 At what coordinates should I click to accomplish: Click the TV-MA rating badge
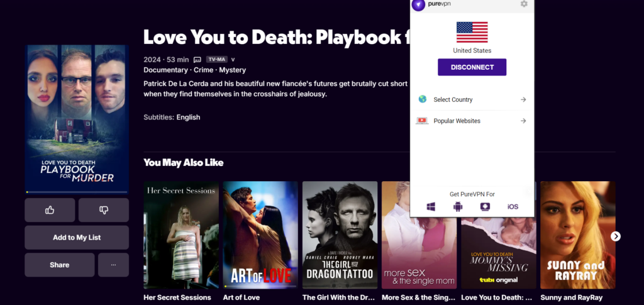pos(216,60)
